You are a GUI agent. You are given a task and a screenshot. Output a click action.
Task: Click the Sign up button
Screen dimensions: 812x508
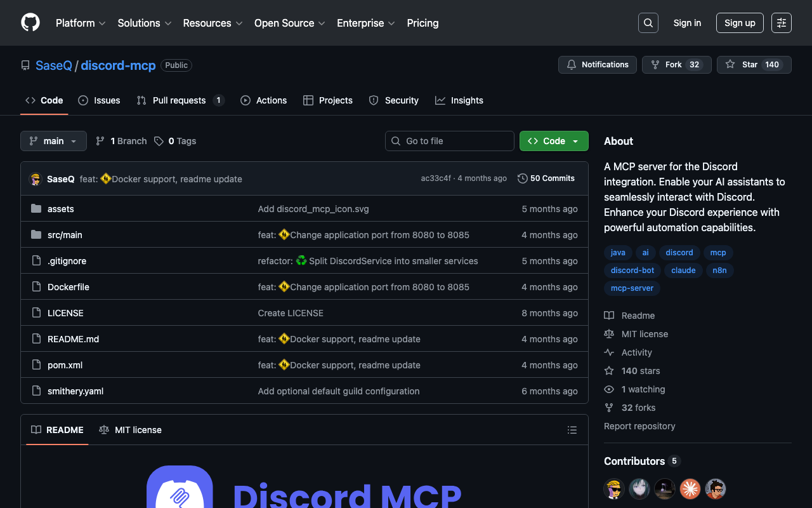pos(739,23)
